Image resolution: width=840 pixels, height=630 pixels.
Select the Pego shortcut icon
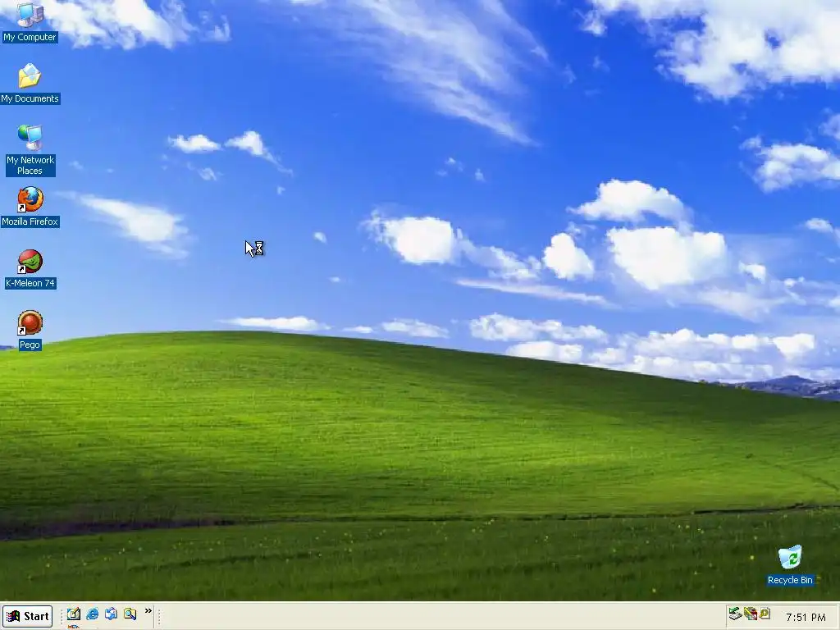point(30,323)
